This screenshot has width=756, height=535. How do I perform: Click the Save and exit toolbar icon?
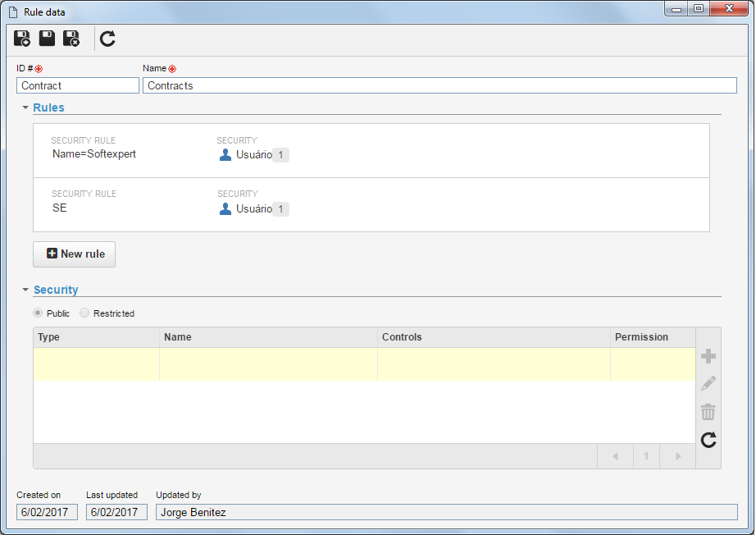[x=71, y=39]
